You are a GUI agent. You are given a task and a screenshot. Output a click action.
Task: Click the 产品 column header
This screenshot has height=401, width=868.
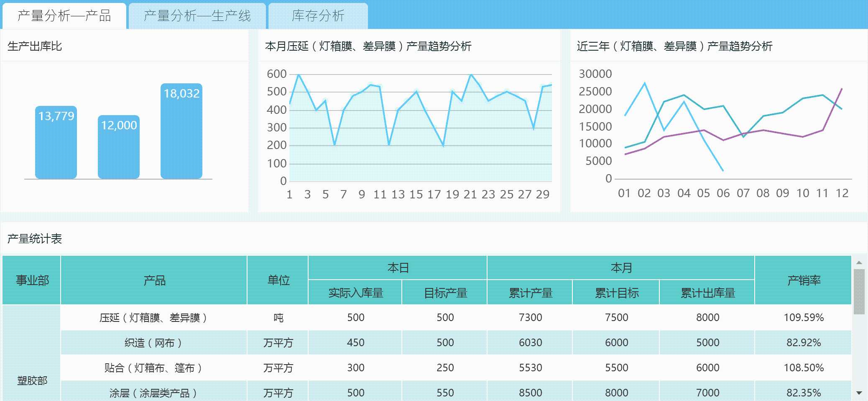tap(154, 280)
